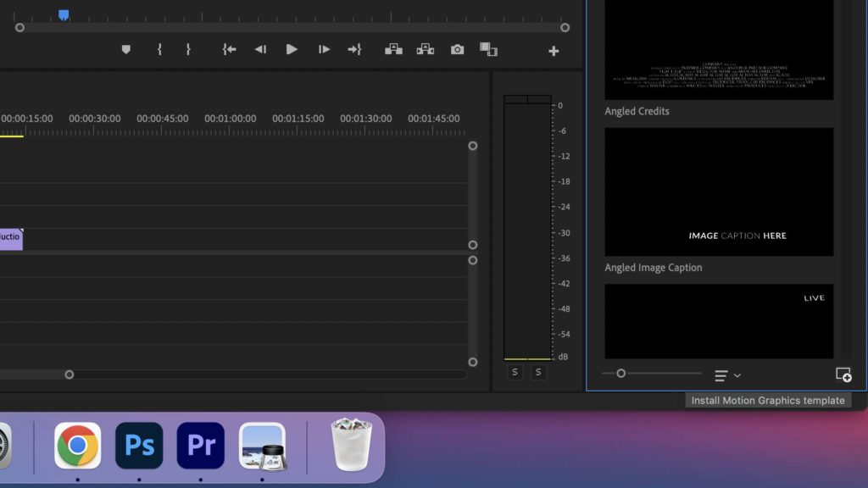Add a marker in the program monitor
The height and width of the screenshot is (488, 868).
click(x=126, y=50)
